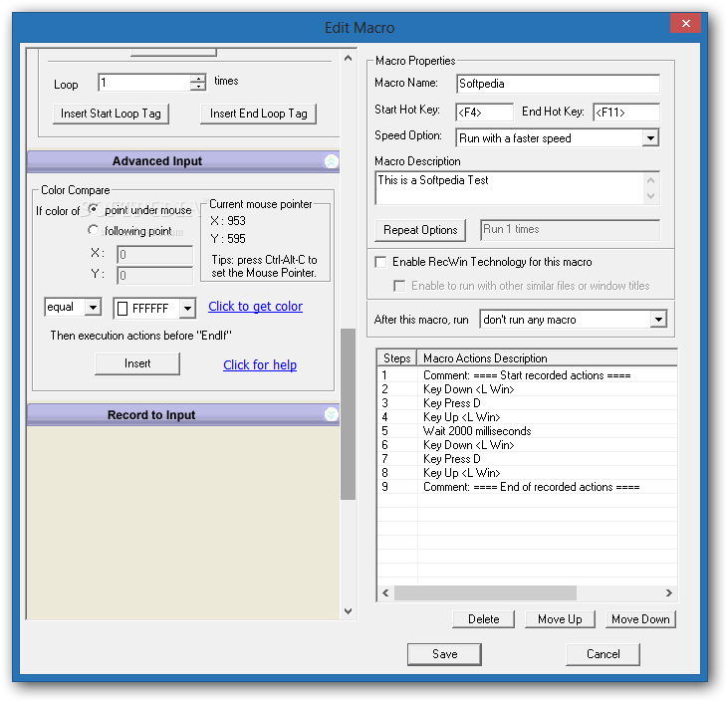Click the Advanced Input section header
This screenshot has height=702, width=728.
pyautogui.click(x=183, y=161)
